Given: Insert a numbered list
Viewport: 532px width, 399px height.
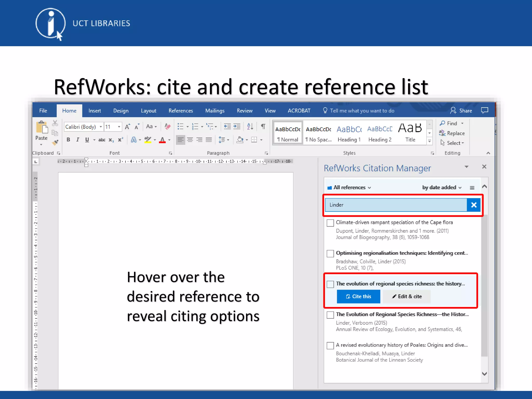Looking at the screenshot, I should click(x=195, y=127).
